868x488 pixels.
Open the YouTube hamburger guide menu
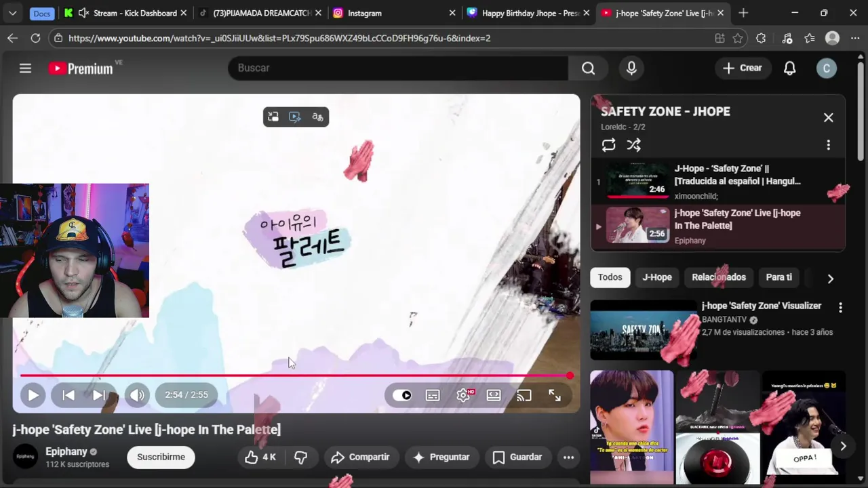pyautogui.click(x=25, y=68)
